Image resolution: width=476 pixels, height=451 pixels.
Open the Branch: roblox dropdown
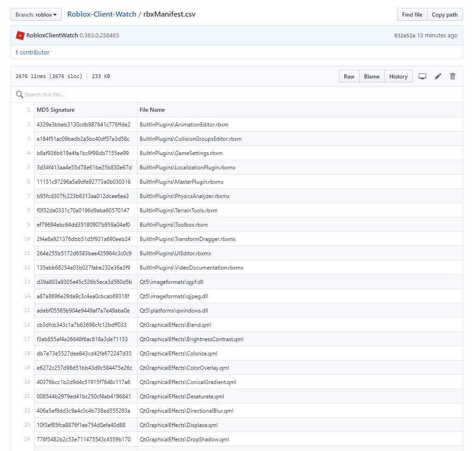(x=36, y=15)
